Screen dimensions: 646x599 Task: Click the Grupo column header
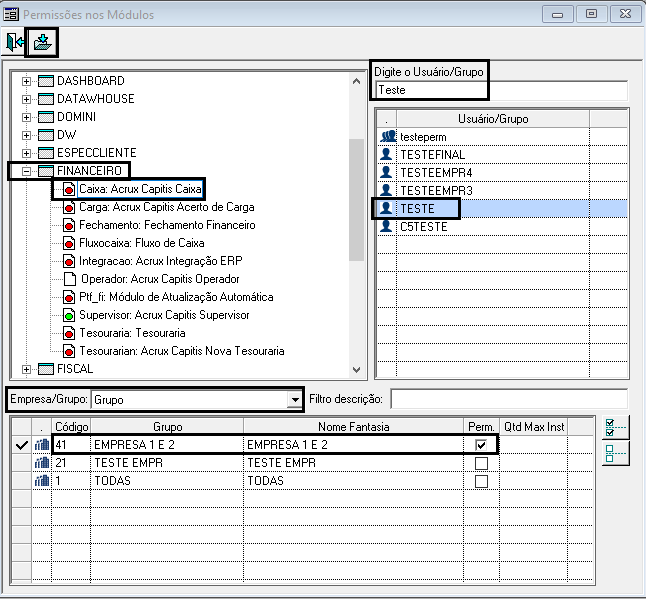167,427
